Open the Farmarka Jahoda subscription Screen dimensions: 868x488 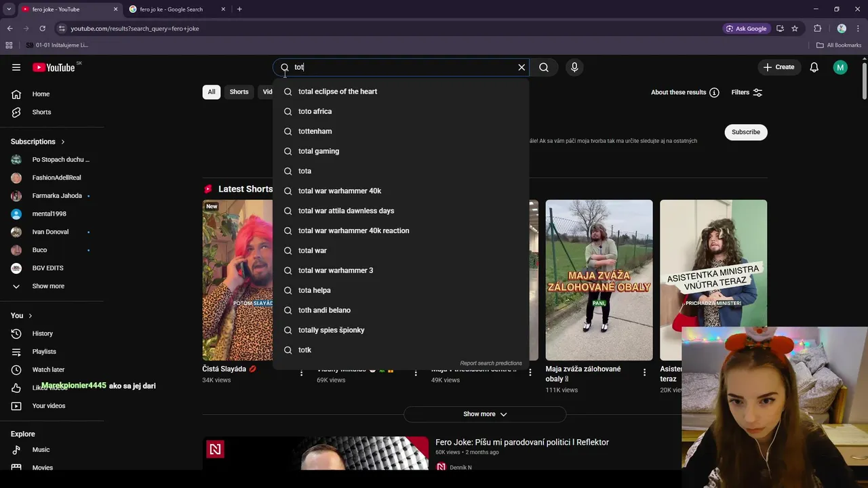[x=52, y=196]
